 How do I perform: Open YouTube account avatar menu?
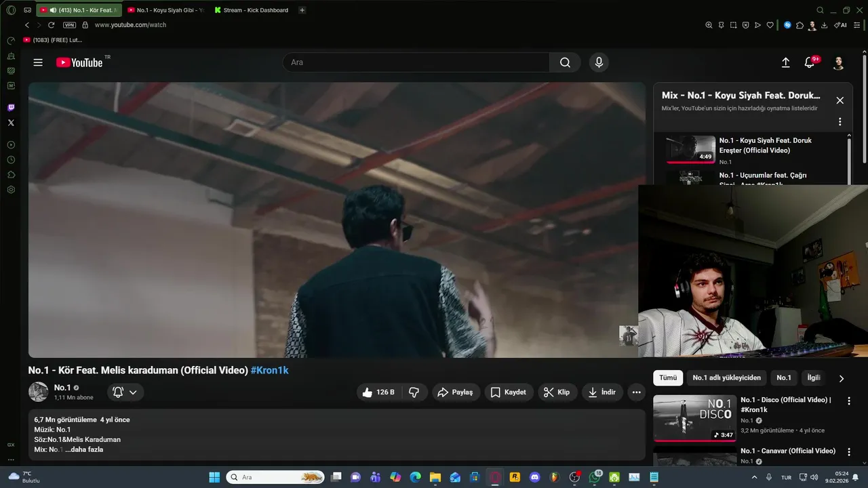(838, 62)
